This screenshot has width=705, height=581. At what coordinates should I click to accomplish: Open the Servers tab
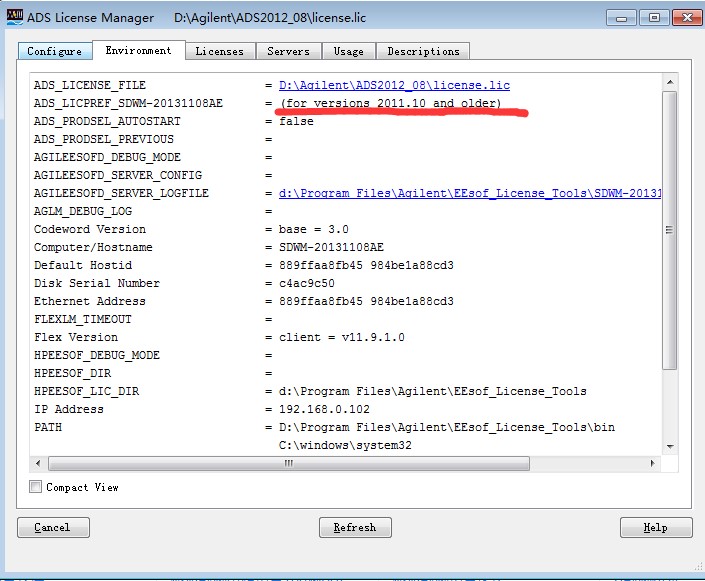click(x=288, y=51)
